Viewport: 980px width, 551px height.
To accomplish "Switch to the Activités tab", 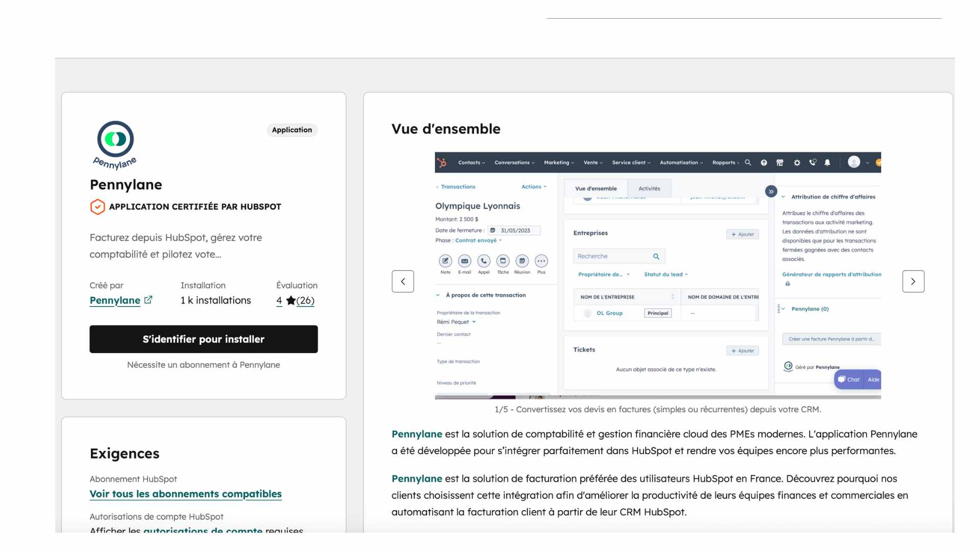I will 649,189.
